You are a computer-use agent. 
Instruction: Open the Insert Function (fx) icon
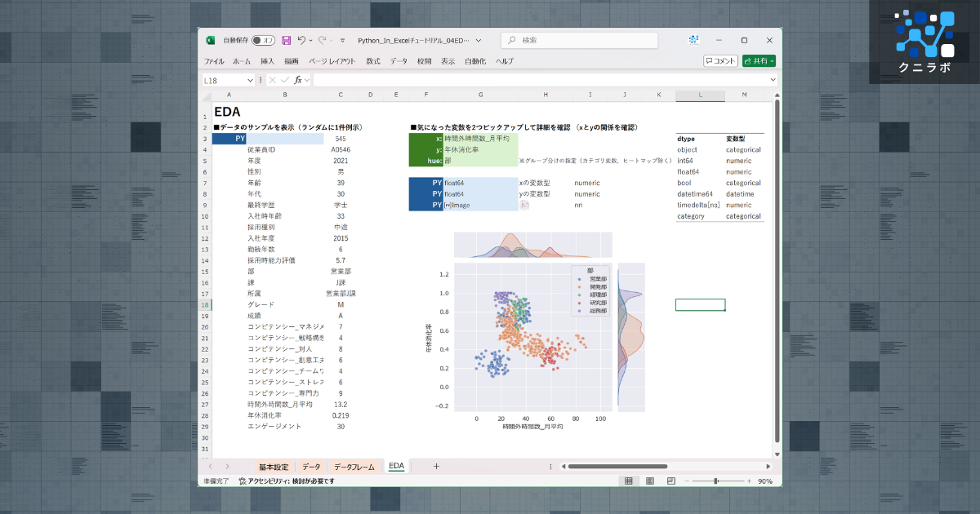(297, 79)
